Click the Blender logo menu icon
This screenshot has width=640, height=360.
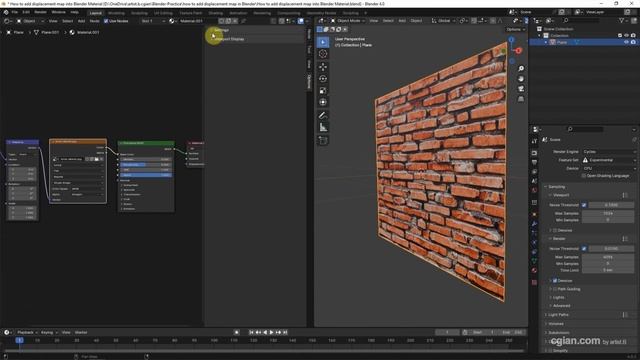pyautogui.click(x=6, y=12)
